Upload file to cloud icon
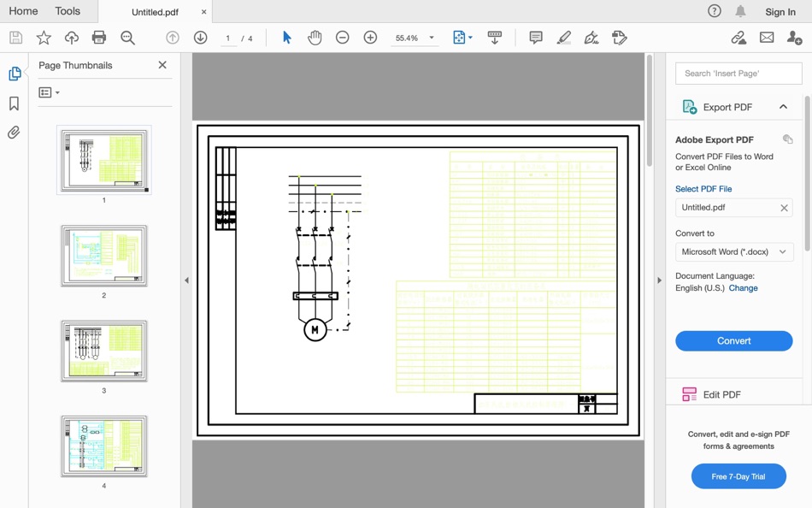 tap(72, 38)
